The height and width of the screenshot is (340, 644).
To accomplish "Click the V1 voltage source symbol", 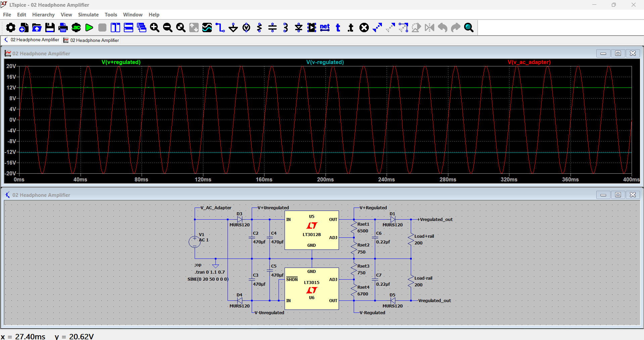I will pyautogui.click(x=195, y=242).
